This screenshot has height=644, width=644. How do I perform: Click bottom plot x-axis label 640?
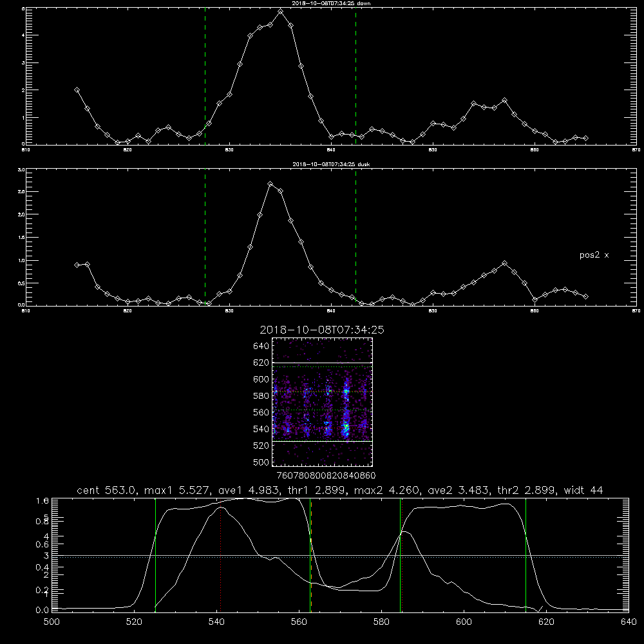pyautogui.click(x=629, y=622)
